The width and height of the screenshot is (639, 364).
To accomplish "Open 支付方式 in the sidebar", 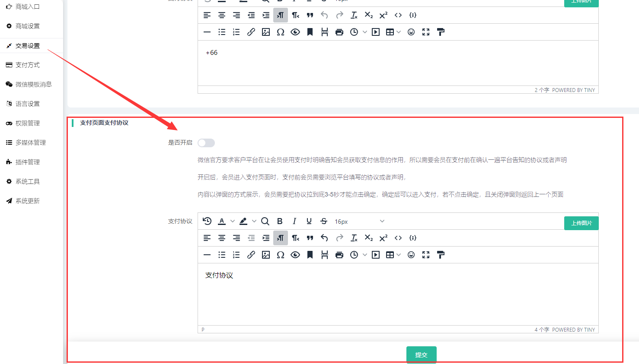I will coord(28,65).
